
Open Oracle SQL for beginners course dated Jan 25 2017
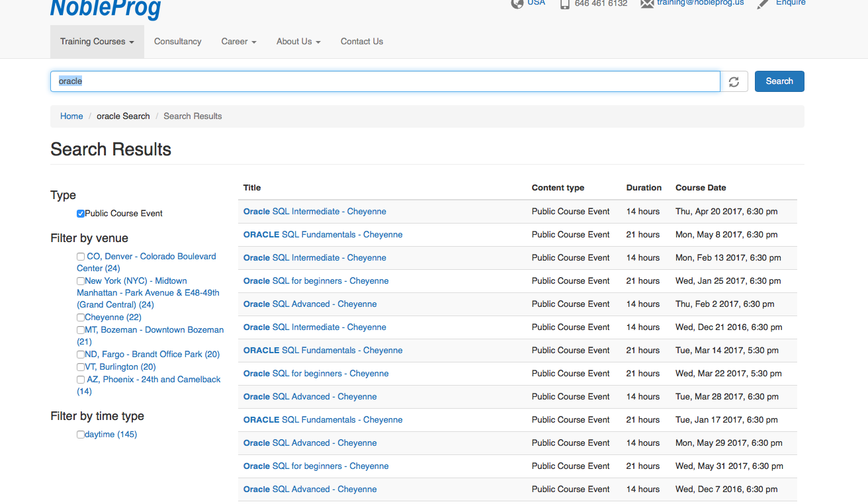[316, 281]
